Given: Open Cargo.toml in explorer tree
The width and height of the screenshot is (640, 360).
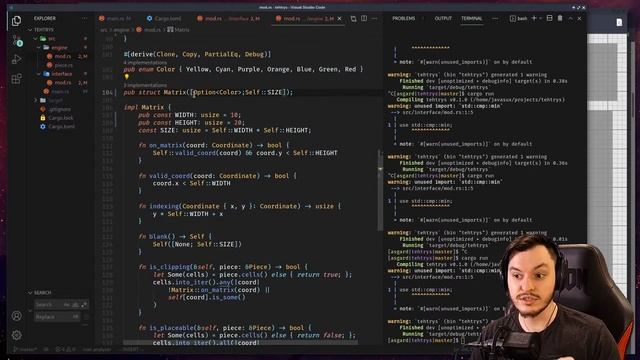Looking at the screenshot, I should 61,127.
